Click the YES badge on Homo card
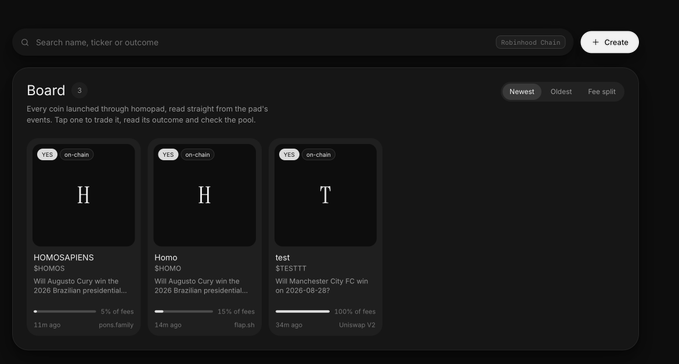Image resolution: width=679 pixels, height=364 pixels. pos(168,155)
